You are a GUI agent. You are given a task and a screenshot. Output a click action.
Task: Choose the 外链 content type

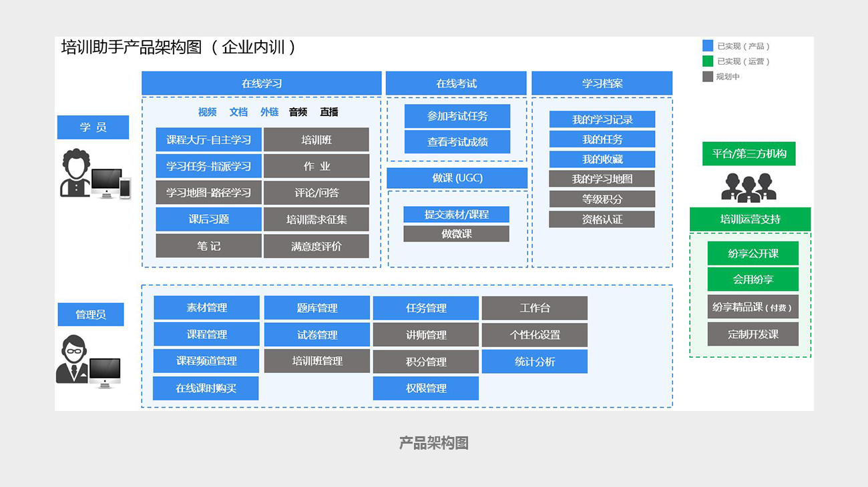point(270,112)
